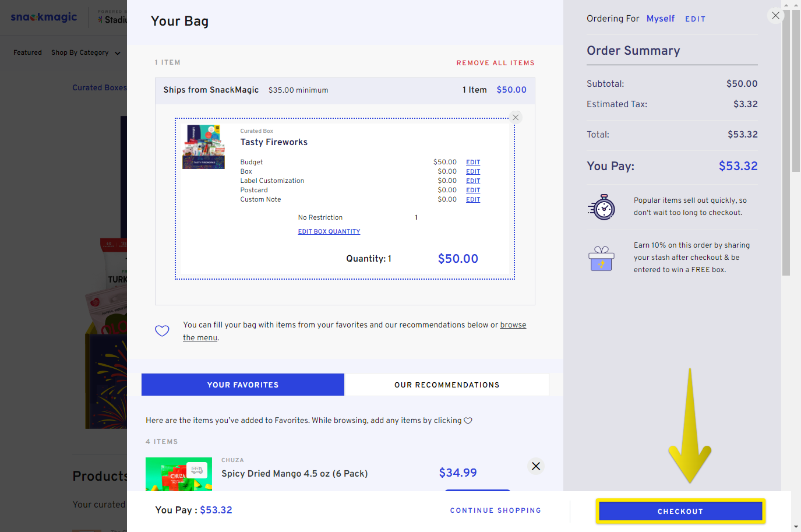Click the snackmagic logo
Image resolution: width=801 pixels, height=532 pixels.
44,17
